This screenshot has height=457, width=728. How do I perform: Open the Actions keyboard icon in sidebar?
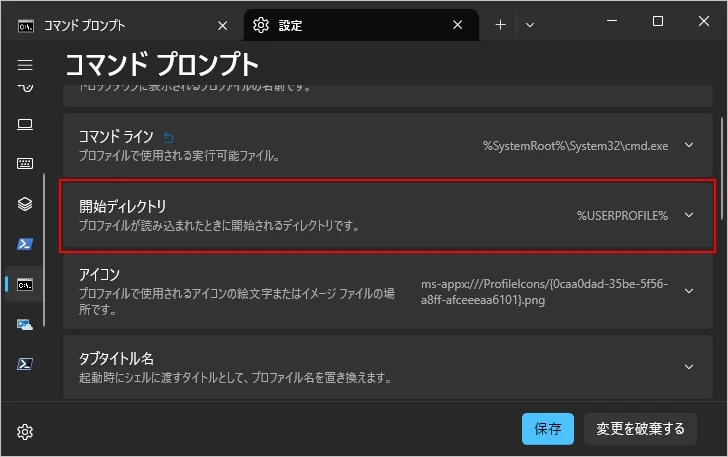tap(25, 163)
